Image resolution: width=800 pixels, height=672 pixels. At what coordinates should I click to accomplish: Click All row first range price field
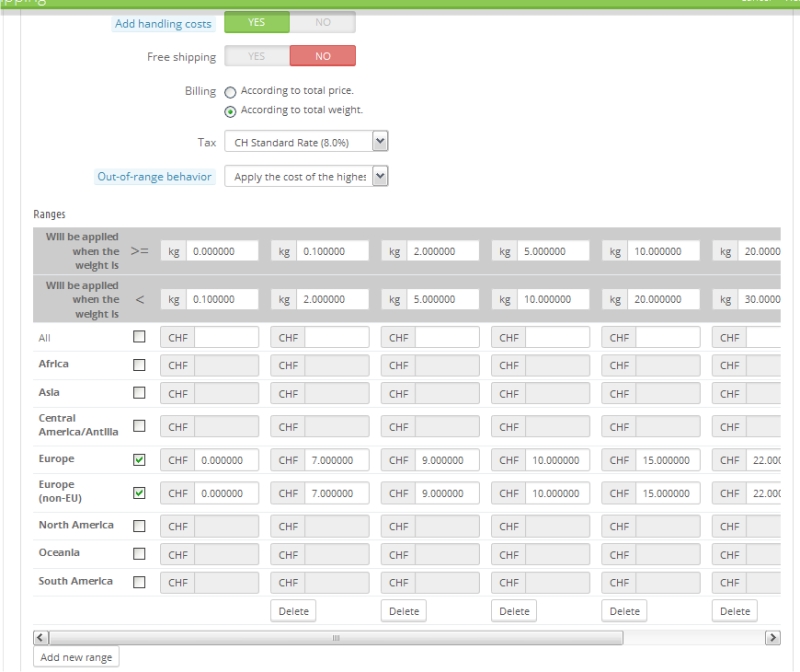227,337
